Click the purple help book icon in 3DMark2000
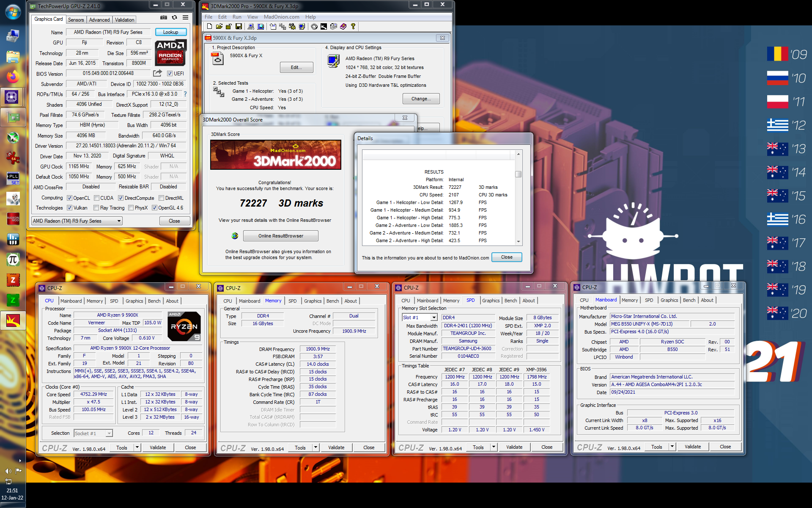The height and width of the screenshot is (508, 812). pyautogui.click(x=343, y=26)
